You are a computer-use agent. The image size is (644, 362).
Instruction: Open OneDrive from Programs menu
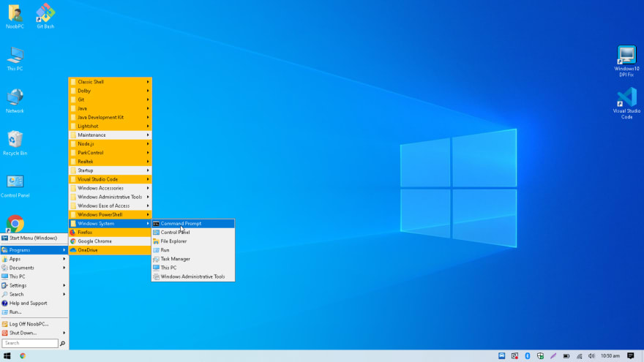tap(110, 250)
